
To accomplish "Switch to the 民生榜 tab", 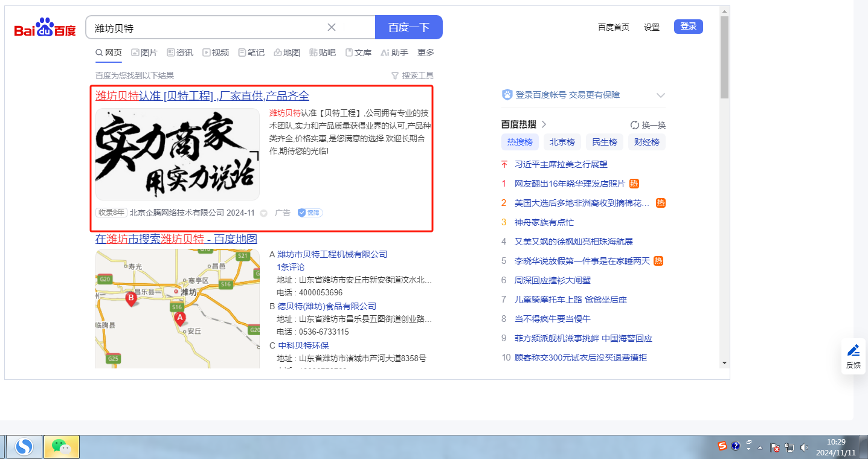I will click(x=605, y=143).
